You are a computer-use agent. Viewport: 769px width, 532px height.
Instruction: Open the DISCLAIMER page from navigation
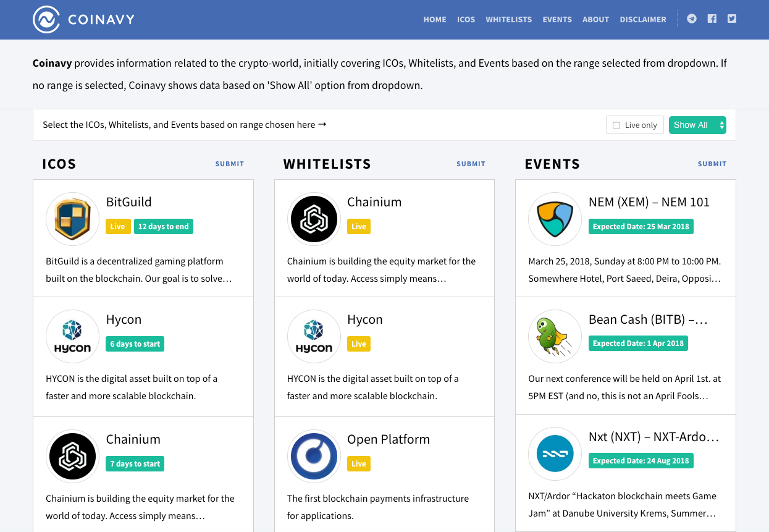pos(643,19)
